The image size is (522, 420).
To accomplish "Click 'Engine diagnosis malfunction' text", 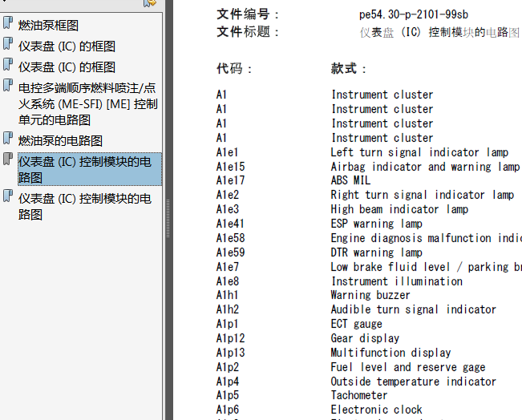I will 411,238.
